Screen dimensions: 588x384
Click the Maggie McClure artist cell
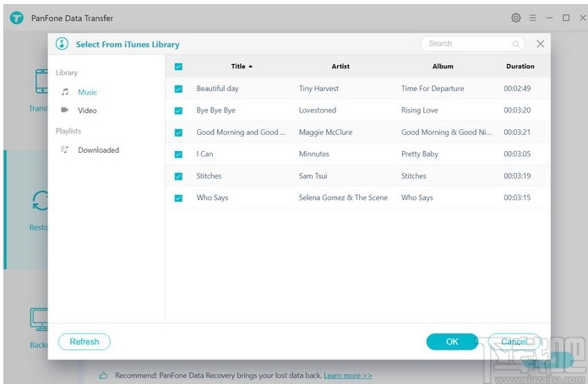325,133
